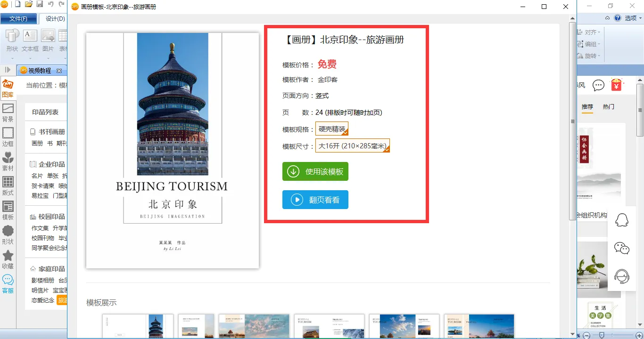The width and height of the screenshot is (644, 339).
Task: Open the 客服 customer service sidebar panel
Action: [x=8, y=285]
